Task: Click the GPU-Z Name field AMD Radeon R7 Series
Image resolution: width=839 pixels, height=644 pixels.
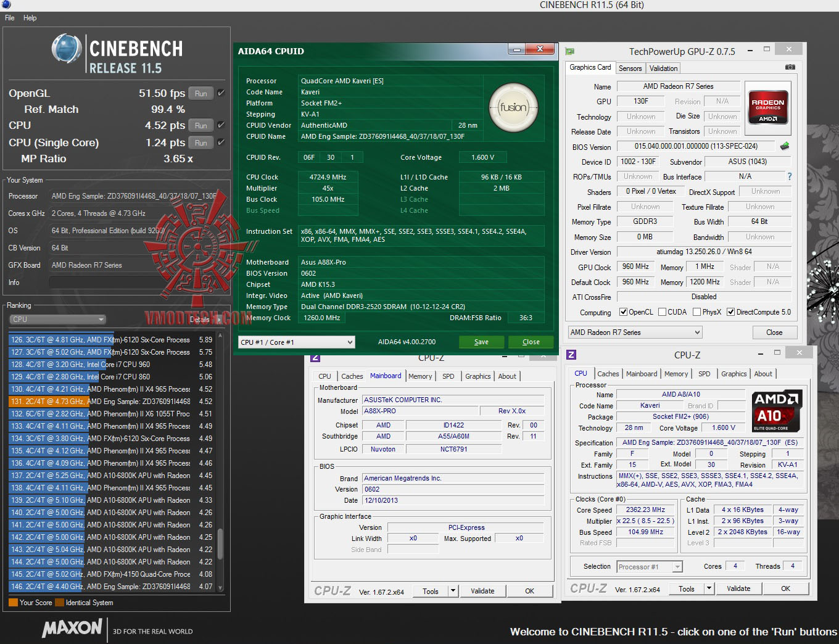Action: click(678, 86)
